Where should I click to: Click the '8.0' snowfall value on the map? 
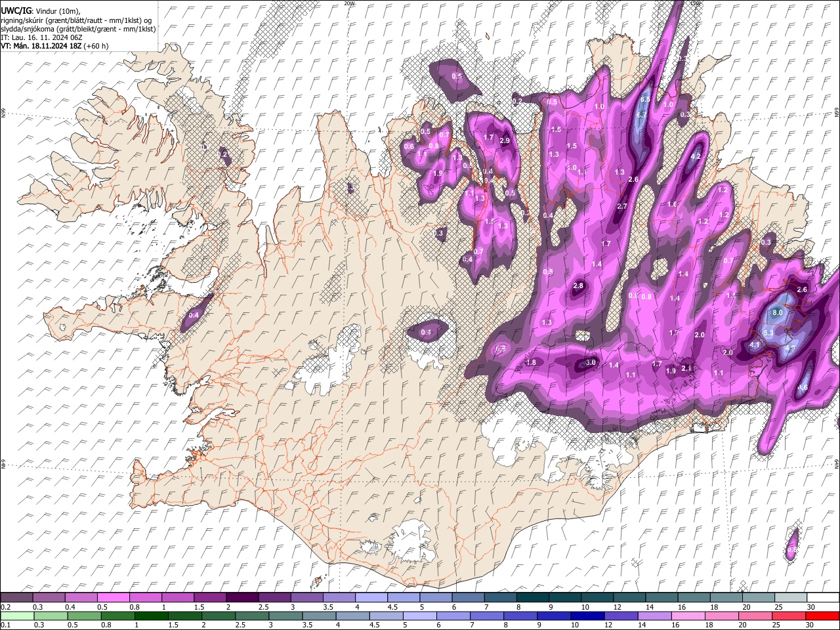[x=778, y=313]
